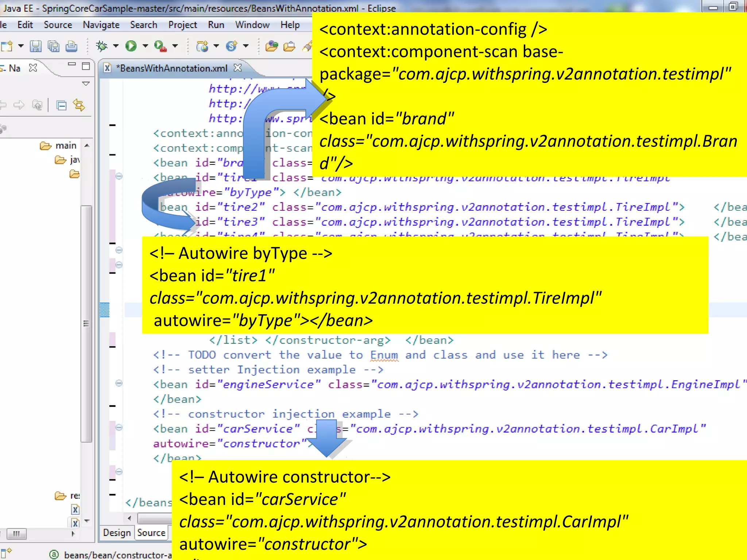Select the resources folder in tree
The width and height of the screenshot is (747, 560).
pos(67,496)
